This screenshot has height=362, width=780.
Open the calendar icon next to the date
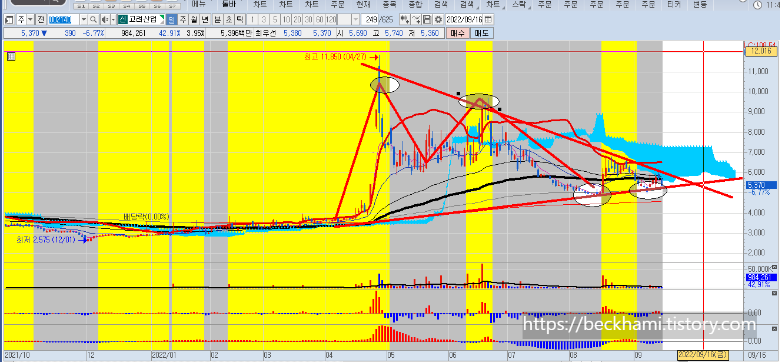point(488,19)
